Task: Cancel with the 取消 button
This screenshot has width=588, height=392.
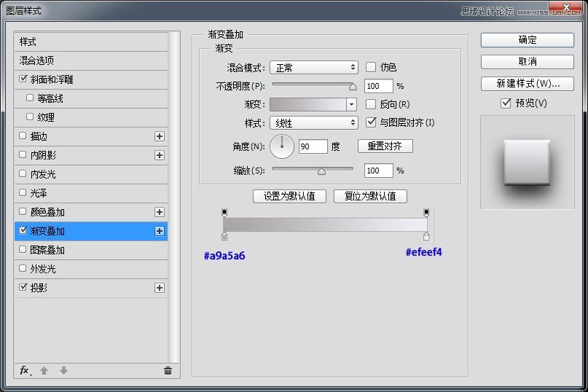Action: [x=528, y=62]
